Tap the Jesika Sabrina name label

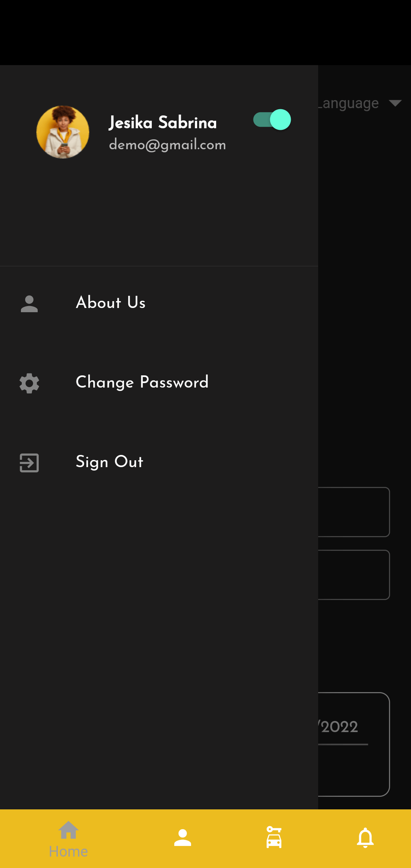point(163,123)
